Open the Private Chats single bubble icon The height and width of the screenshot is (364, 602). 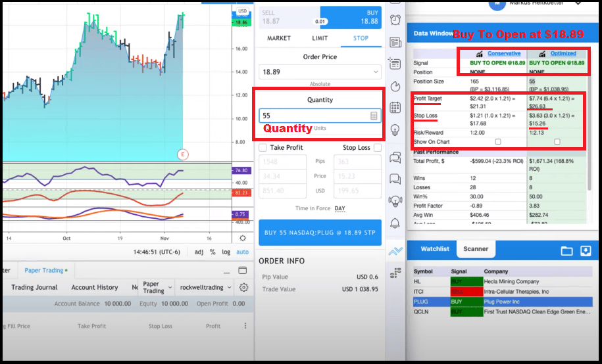click(395, 179)
